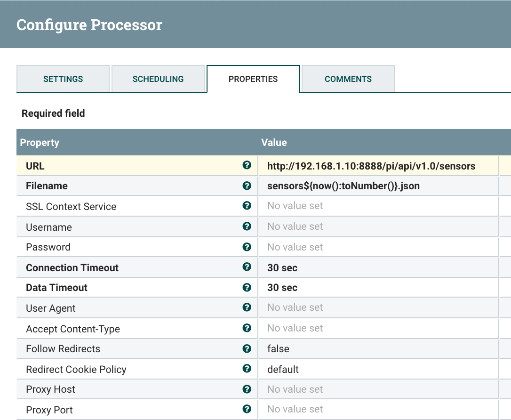
Task: Open help for the Password property
Action: pyautogui.click(x=247, y=247)
